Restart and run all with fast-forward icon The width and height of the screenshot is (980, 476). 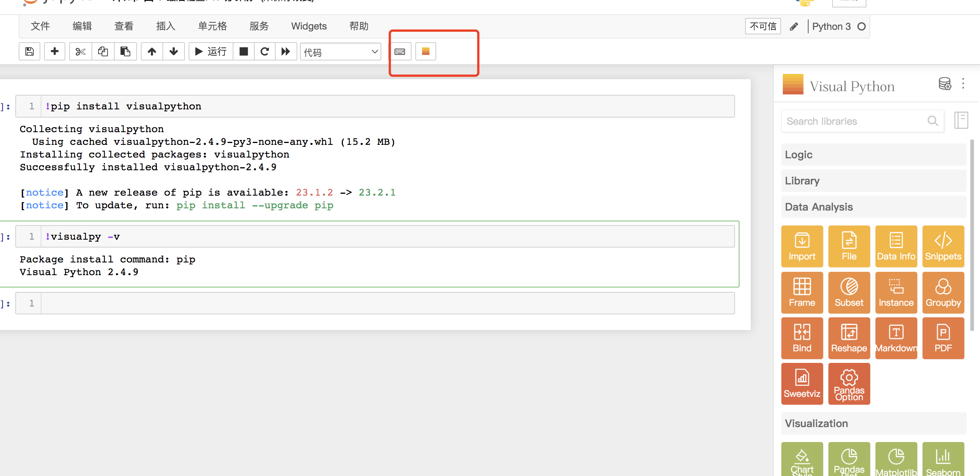pyautogui.click(x=286, y=51)
